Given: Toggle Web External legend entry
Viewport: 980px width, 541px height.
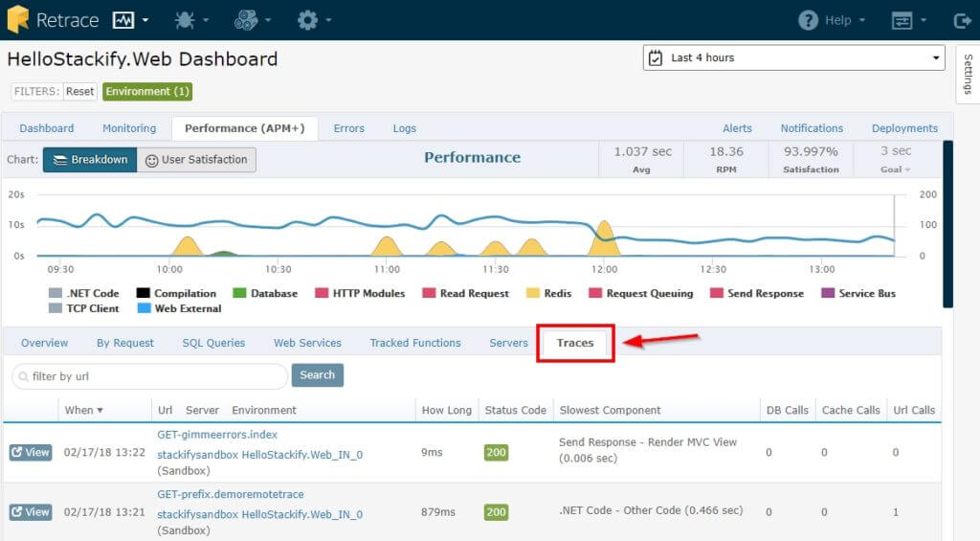Looking at the screenshot, I should click(179, 308).
